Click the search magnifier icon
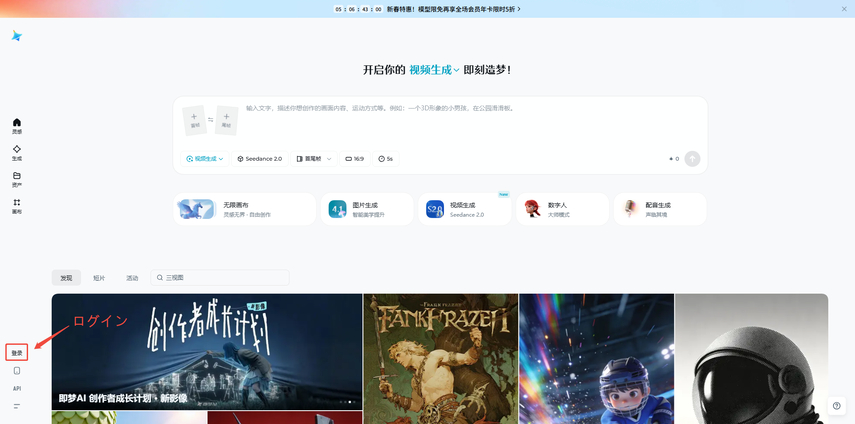 coord(160,277)
